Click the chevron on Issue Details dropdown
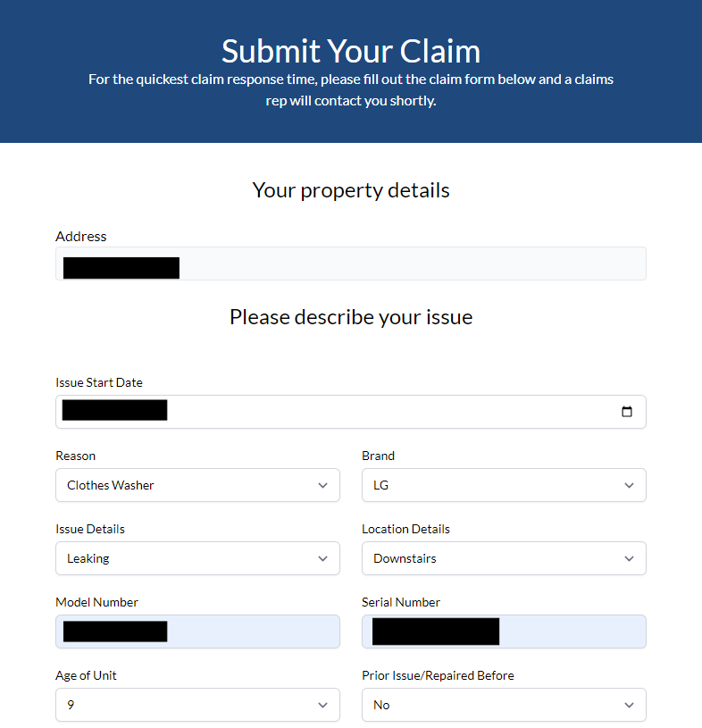The width and height of the screenshot is (702, 728). pyautogui.click(x=322, y=558)
